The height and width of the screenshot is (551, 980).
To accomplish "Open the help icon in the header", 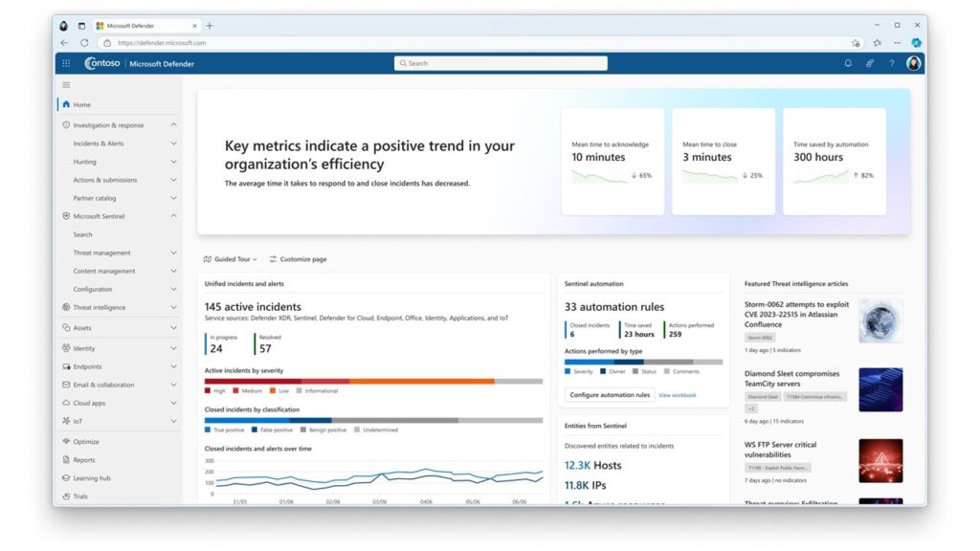I will click(x=891, y=62).
